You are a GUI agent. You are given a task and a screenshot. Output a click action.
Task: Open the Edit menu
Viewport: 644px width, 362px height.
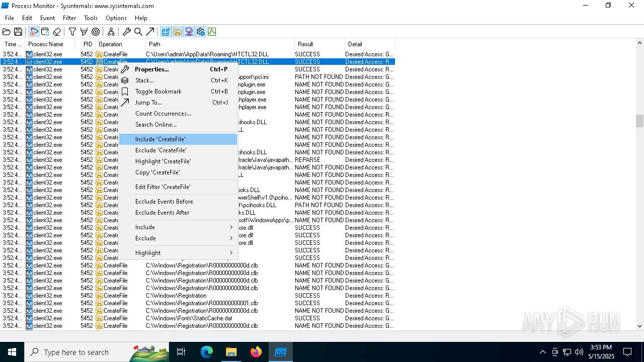point(27,18)
